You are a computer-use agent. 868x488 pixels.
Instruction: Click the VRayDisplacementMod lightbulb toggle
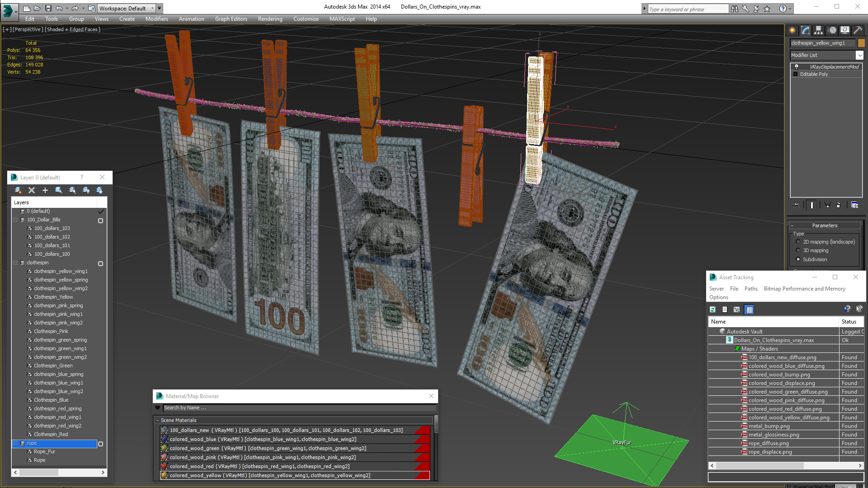[797, 67]
